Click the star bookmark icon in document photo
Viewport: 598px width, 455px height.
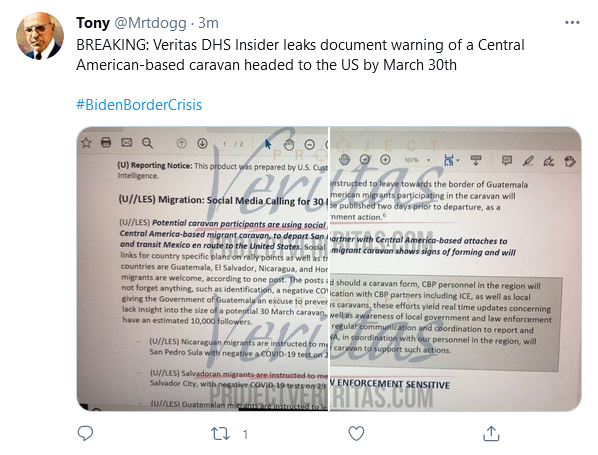(87, 143)
